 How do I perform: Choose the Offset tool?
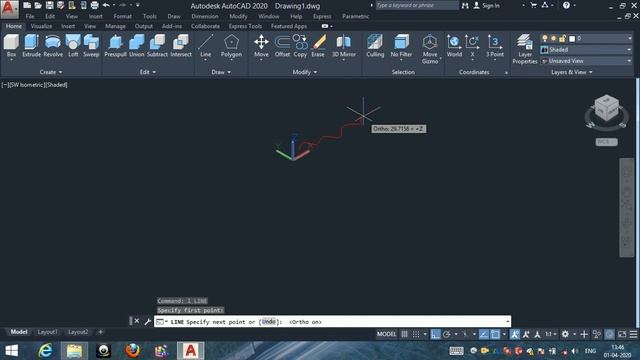click(x=282, y=46)
